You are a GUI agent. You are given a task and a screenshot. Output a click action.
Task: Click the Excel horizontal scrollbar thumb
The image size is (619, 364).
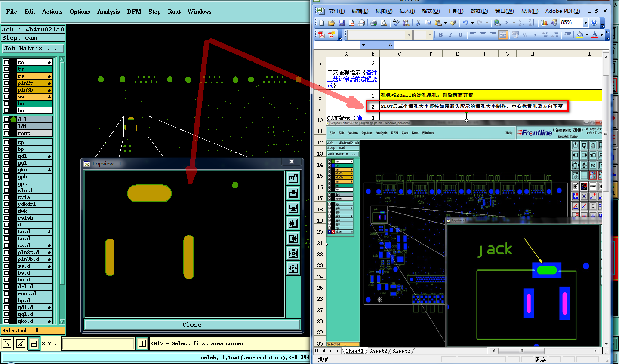521,351
